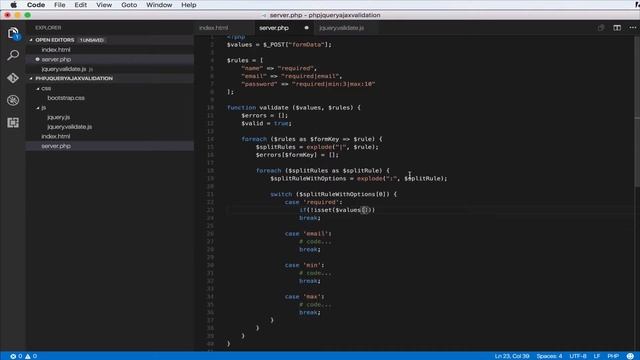Open the Edit menu

(x=80, y=5)
